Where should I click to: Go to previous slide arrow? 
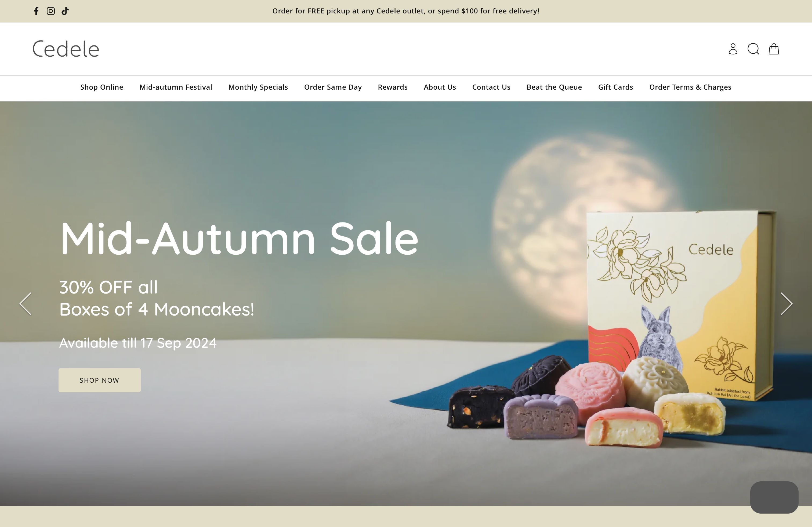[x=25, y=304]
